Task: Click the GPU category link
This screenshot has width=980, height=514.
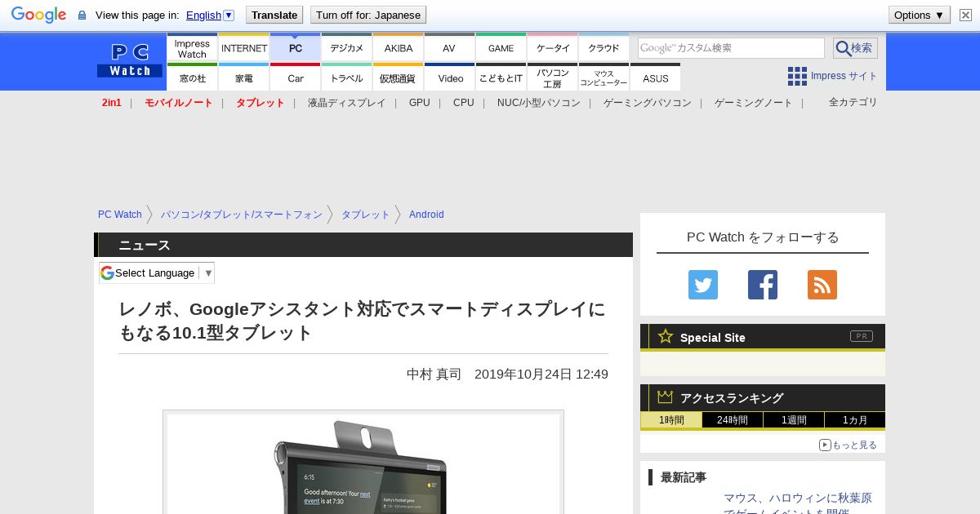Action: pyautogui.click(x=420, y=103)
